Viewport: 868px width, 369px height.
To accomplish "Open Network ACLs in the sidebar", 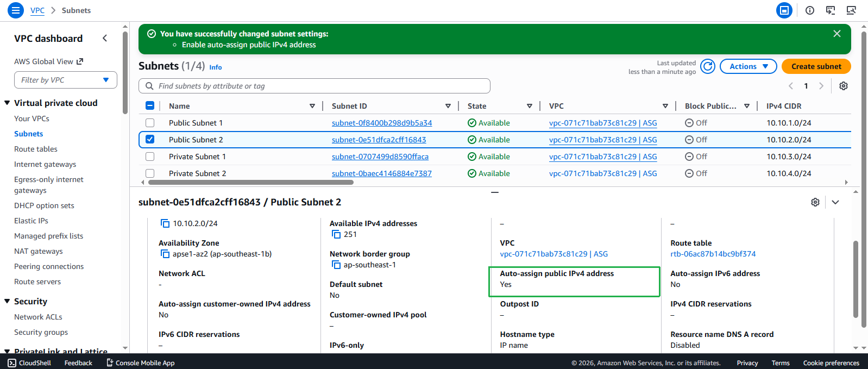I will click(38, 317).
